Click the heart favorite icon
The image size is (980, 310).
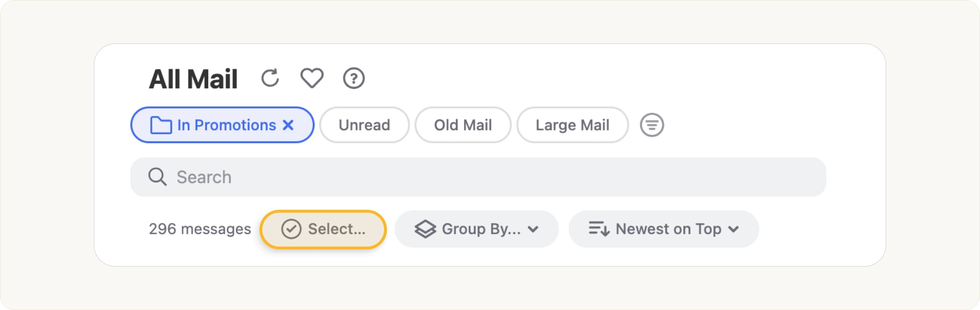[x=312, y=79]
